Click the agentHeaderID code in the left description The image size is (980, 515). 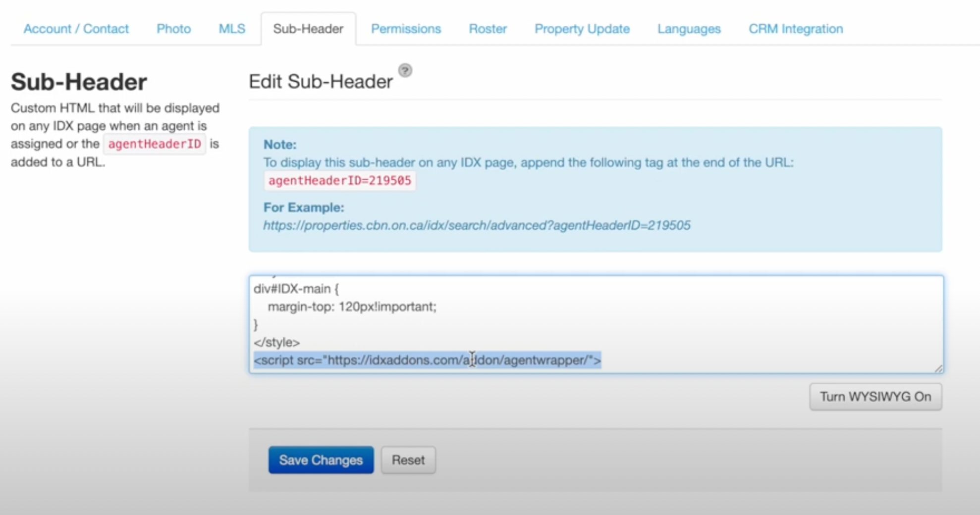click(x=155, y=144)
